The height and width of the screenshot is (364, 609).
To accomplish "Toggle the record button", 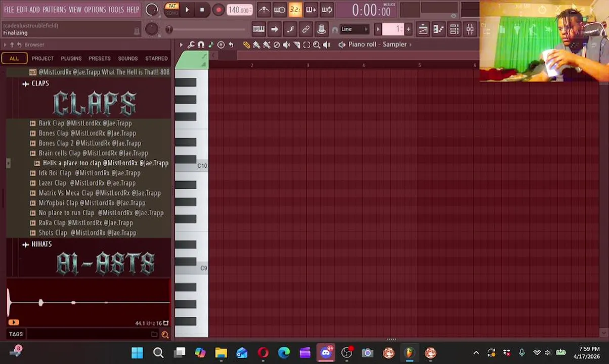I will 218,10.
